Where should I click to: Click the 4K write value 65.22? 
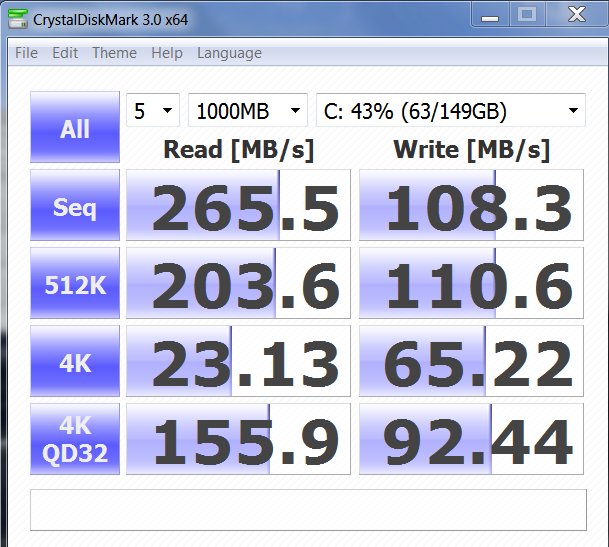[471, 361]
